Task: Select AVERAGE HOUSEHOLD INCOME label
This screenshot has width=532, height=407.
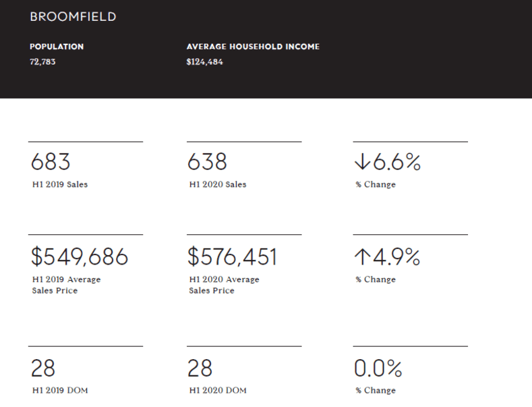Action: click(253, 47)
